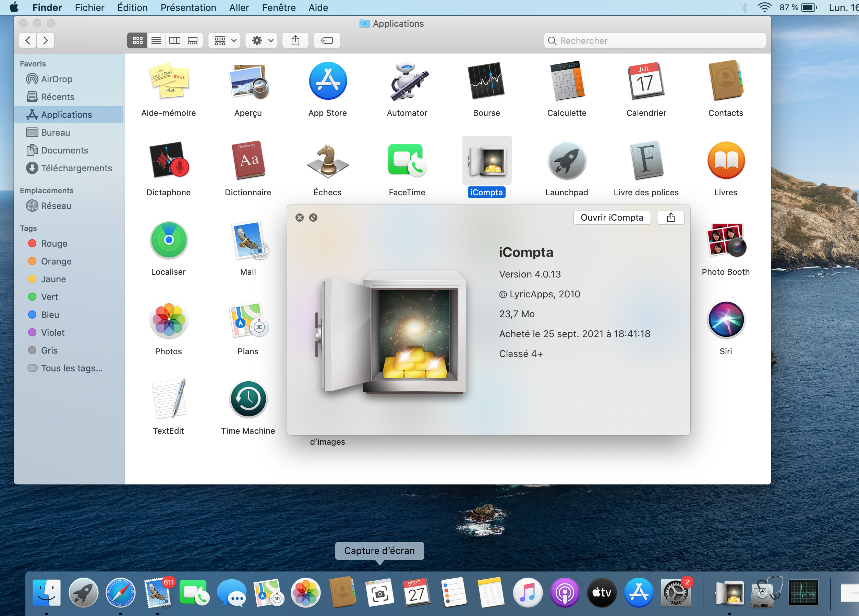859x616 pixels.
Task: Go forward with the right chevron
Action: [46, 40]
